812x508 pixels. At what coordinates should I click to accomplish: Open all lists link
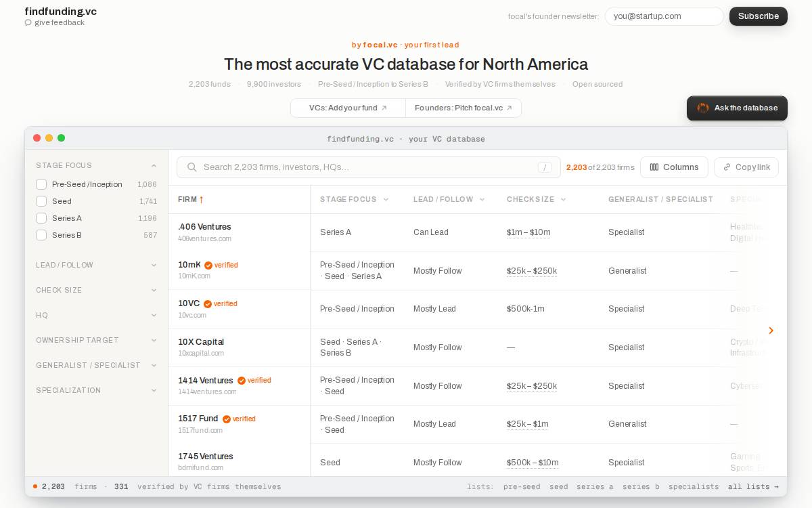point(753,486)
